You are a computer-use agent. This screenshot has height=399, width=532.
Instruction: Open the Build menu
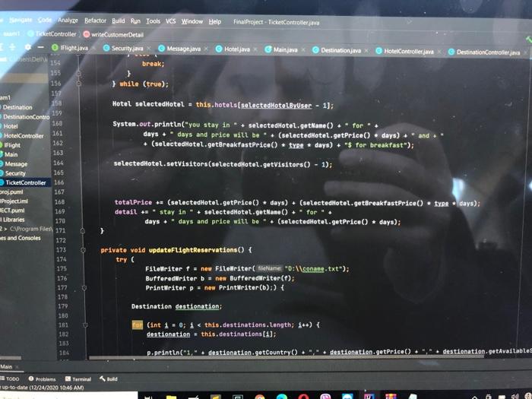pyautogui.click(x=119, y=21)
